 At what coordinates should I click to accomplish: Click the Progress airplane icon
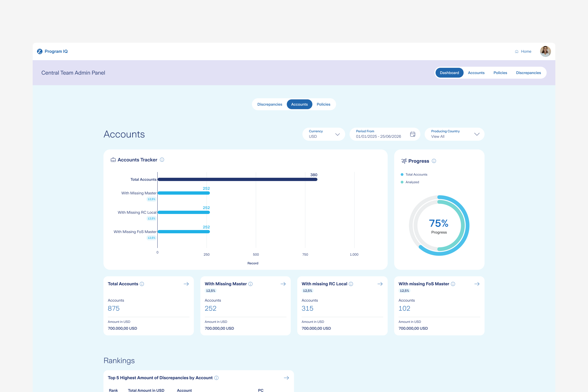(x=404, y=161)
